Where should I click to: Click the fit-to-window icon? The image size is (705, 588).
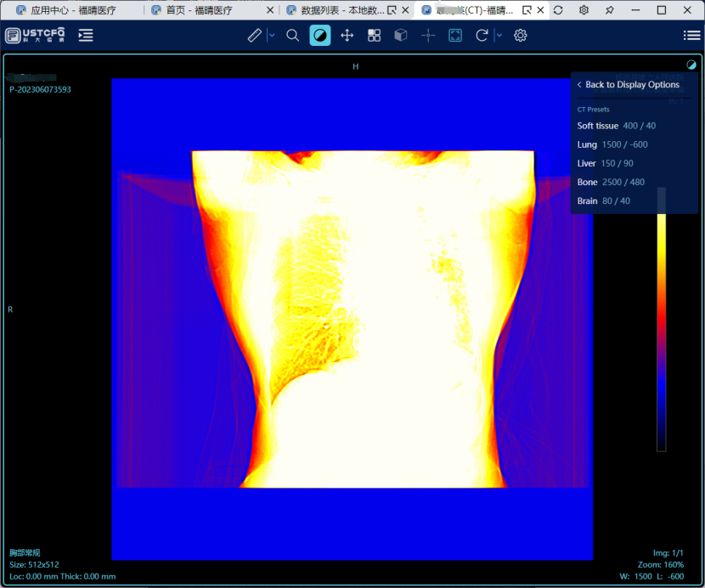pos(455,36)
